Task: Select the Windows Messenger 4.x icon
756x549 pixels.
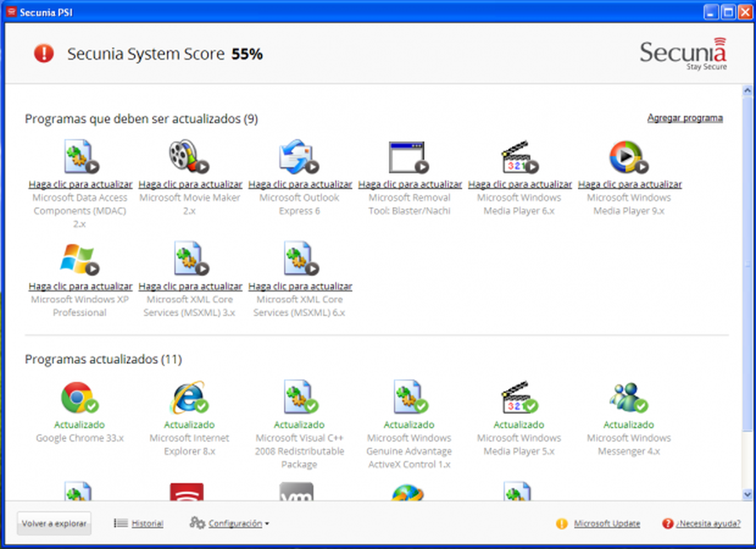Action: tap(628, 397)
